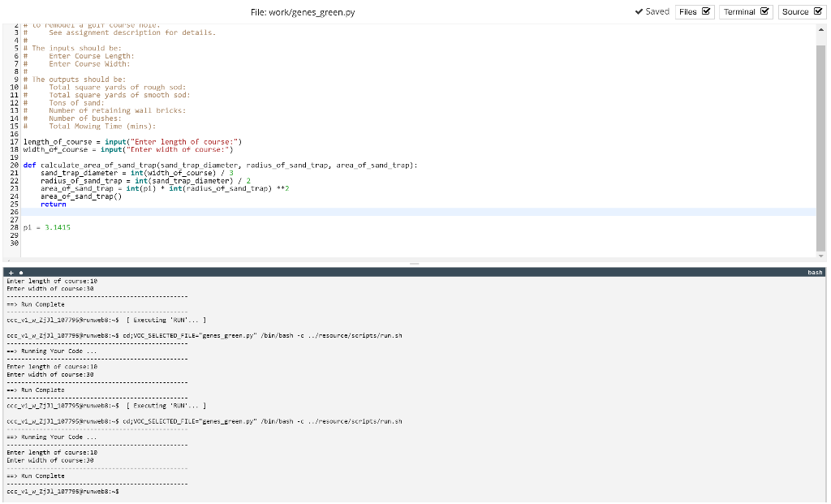Click the comment 'Enter Course Length:'
The width and height of the screenshot is (831, 504).
[x=92, y=56]
